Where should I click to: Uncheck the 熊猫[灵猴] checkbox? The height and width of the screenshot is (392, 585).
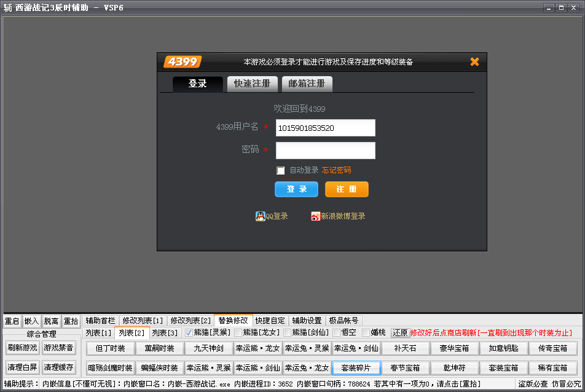pyautogui.click(x=189, y=332)
